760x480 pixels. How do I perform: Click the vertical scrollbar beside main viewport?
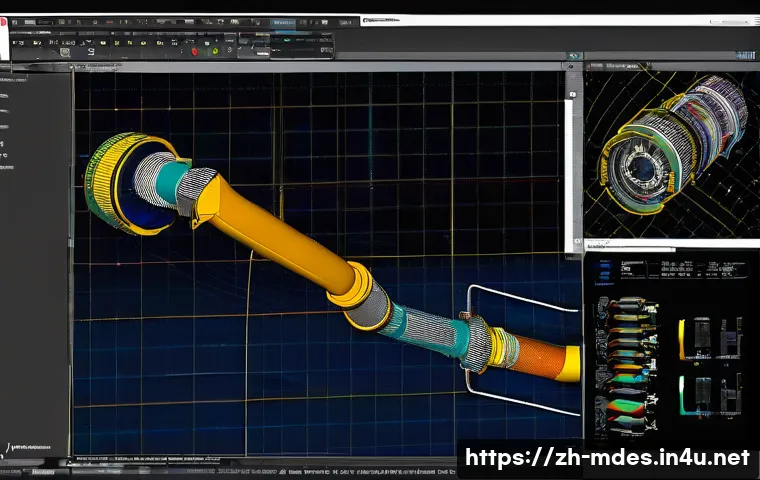click(x=568, y=176)
